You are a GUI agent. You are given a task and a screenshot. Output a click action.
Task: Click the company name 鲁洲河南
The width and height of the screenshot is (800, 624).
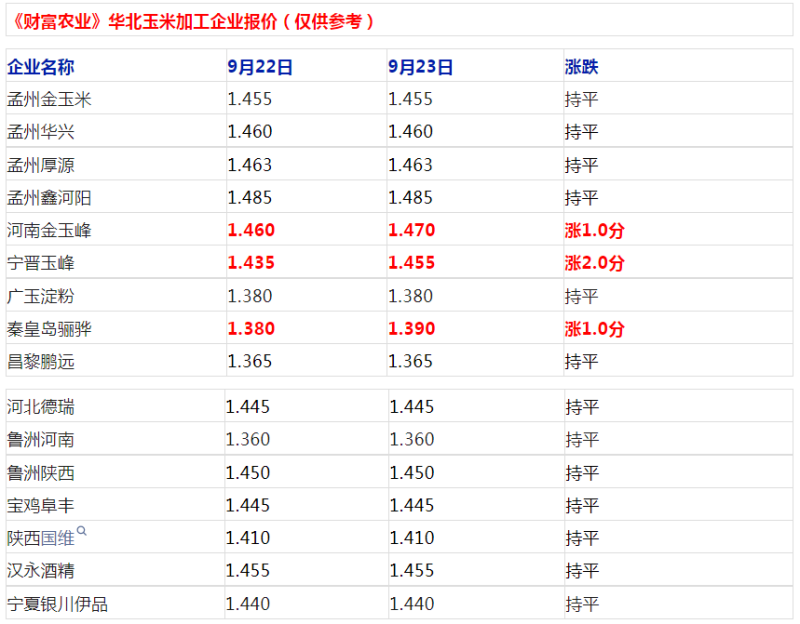[41, 439]
